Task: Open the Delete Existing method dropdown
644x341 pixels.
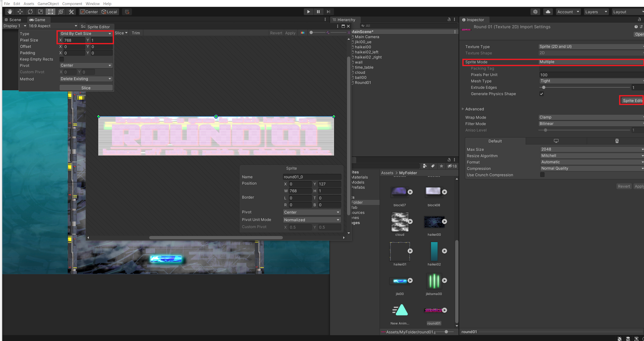Action: (x=85, y=79)
